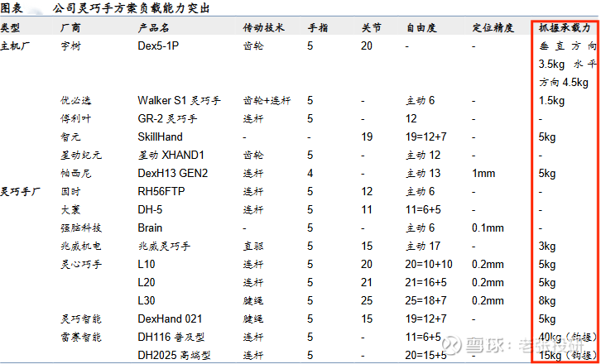The image size is (601, 364).
Task: Click 0.2mm in the L30 row
Action: coord(488,300)
